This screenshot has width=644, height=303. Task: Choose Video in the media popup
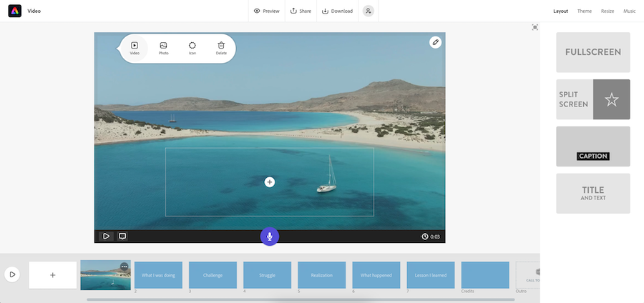coord(135,49)
